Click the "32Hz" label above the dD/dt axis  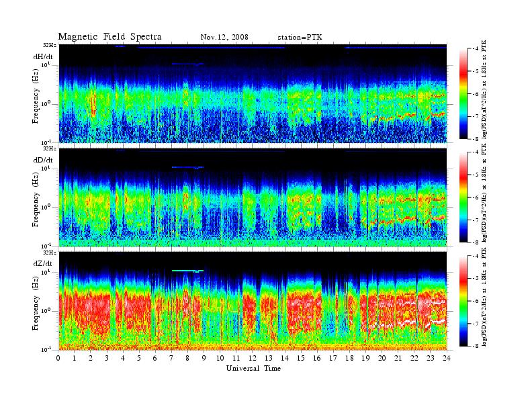pos(50,148)
